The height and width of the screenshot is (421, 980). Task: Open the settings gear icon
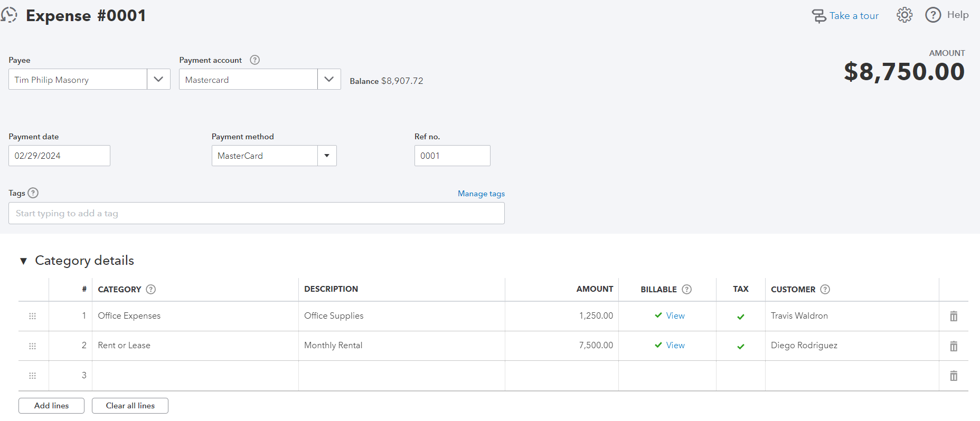[x=904, y=15]
